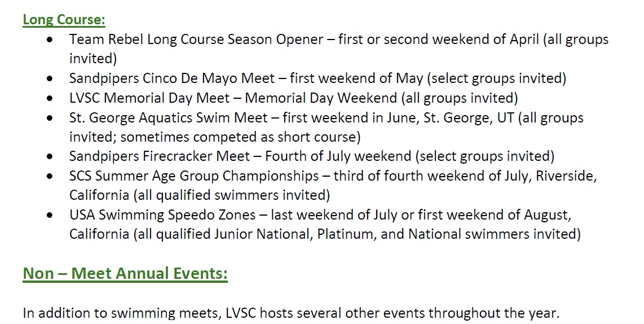Click the bullet before St. George Aquatics
The image size is (644, 324).
point(51,119)
